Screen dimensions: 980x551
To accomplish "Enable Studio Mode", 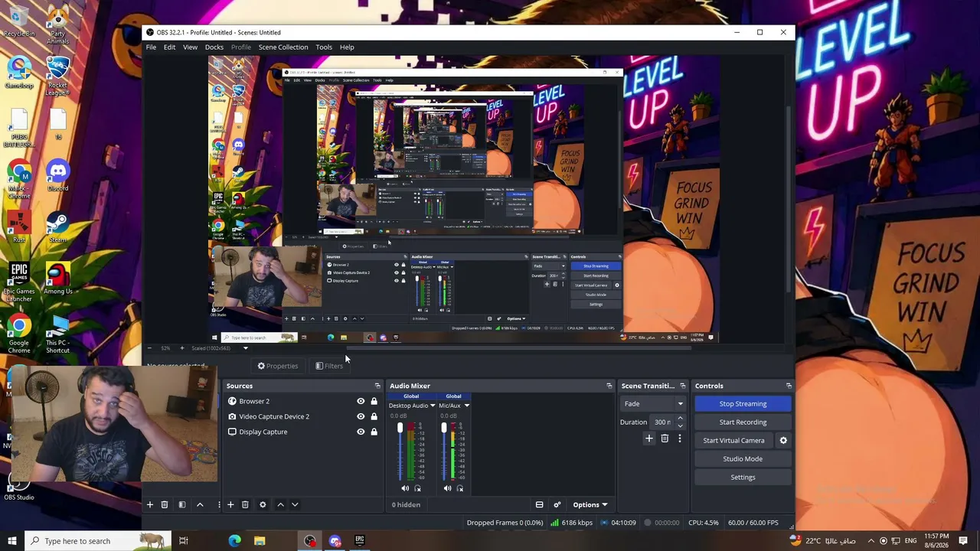I will pyautogui.click(x=743, y=458).
